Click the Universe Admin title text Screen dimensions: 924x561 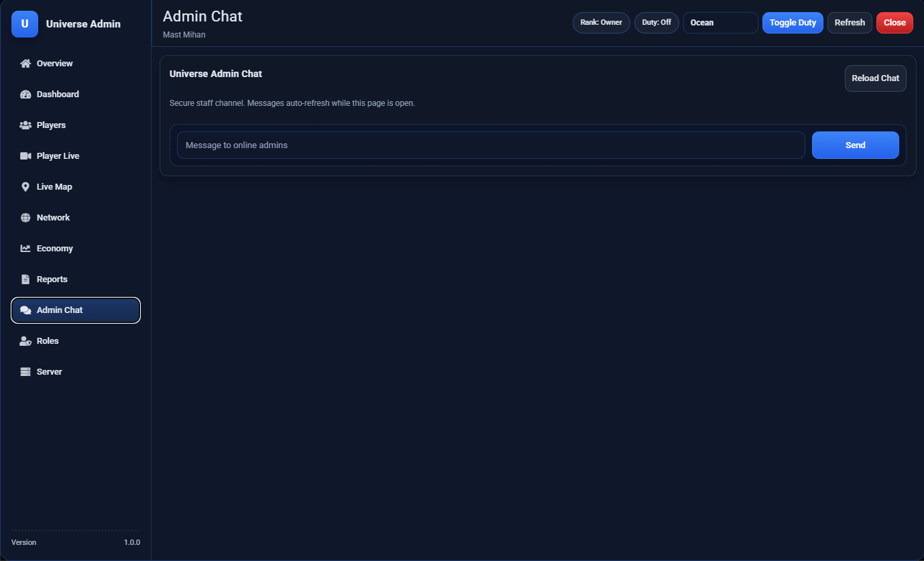coord(83,24)
